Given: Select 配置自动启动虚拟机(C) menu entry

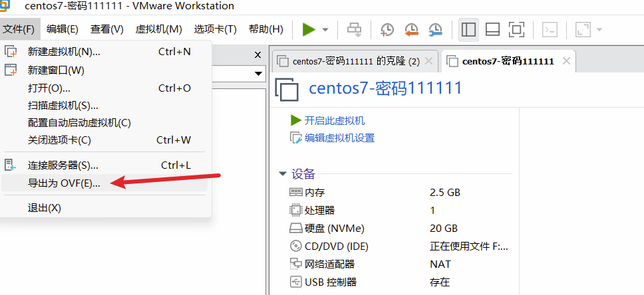Looking at the screenshot, I should point(104,123).
